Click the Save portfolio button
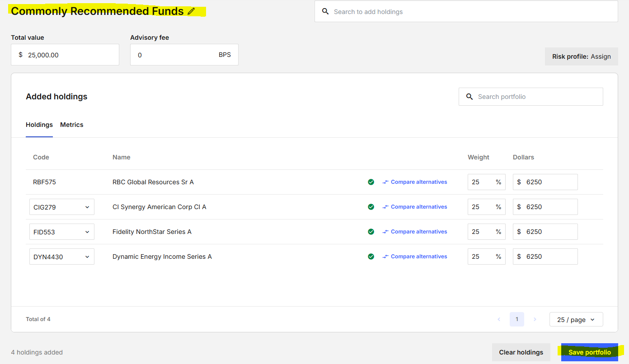Screen dimensions: 629x364 (590, 352)
